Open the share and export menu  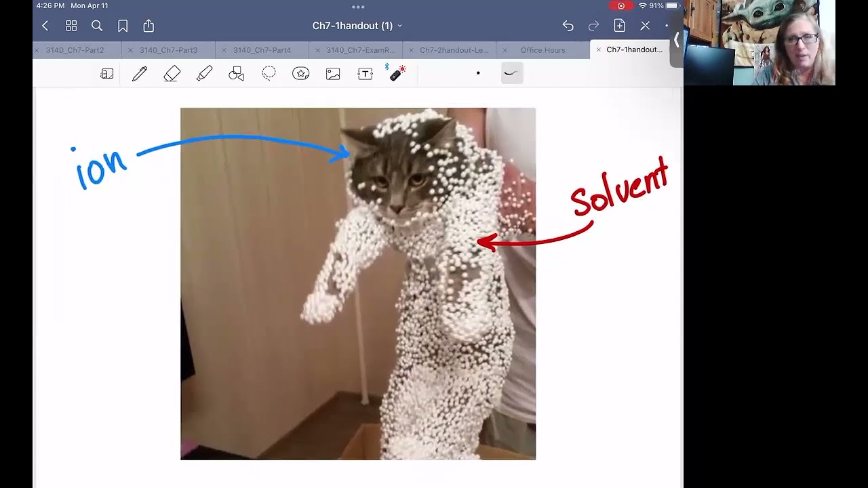(x=149, y=26)
